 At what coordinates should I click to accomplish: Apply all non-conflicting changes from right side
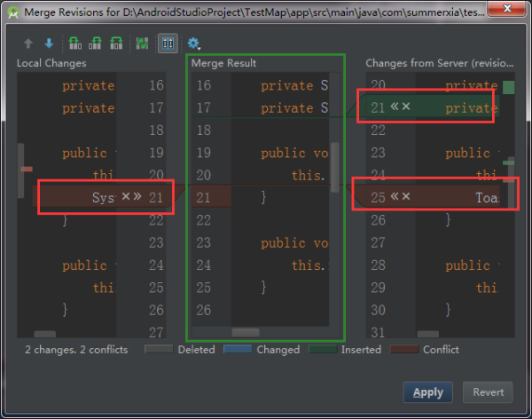[x=116, y=43]
